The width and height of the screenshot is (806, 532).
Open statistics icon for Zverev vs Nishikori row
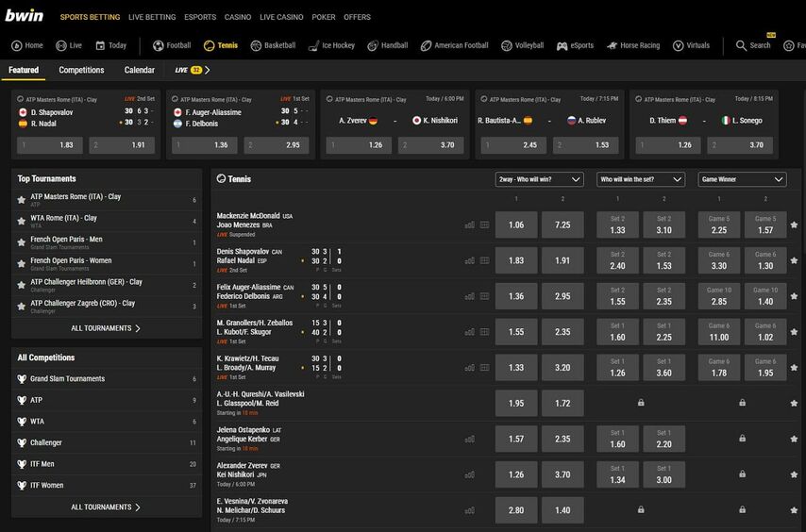(469, 475)
